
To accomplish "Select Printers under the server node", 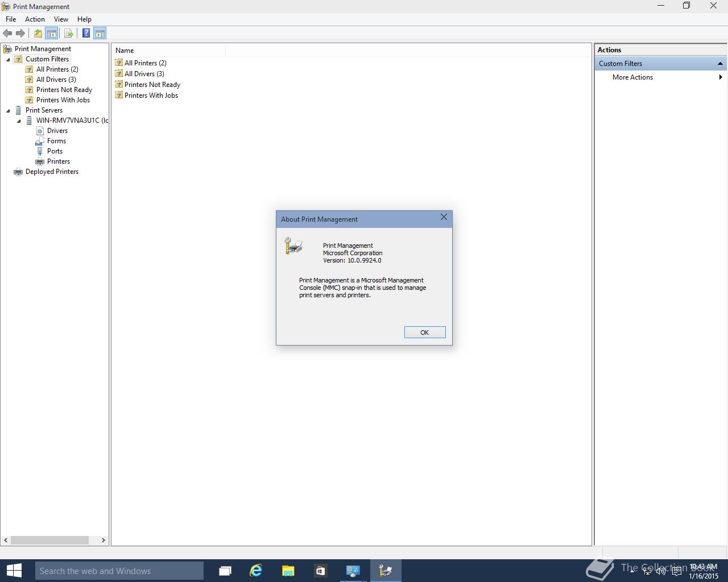I will pos(59,161).
